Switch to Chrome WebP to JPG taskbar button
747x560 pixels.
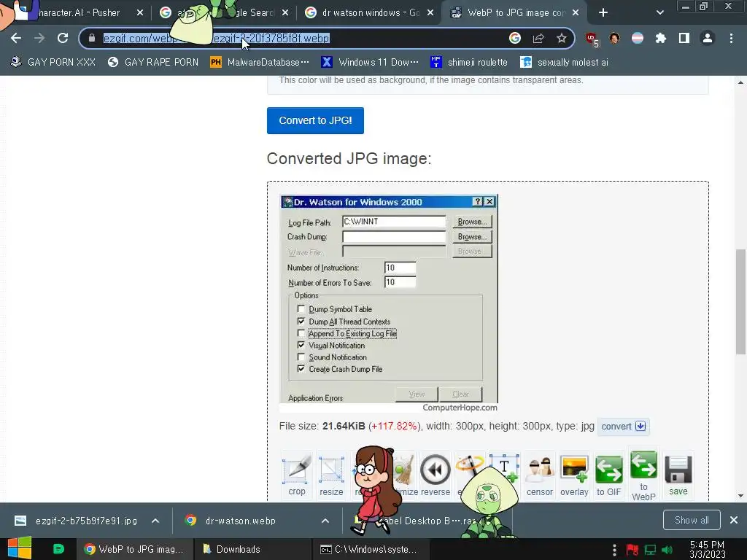click(134, 549)
